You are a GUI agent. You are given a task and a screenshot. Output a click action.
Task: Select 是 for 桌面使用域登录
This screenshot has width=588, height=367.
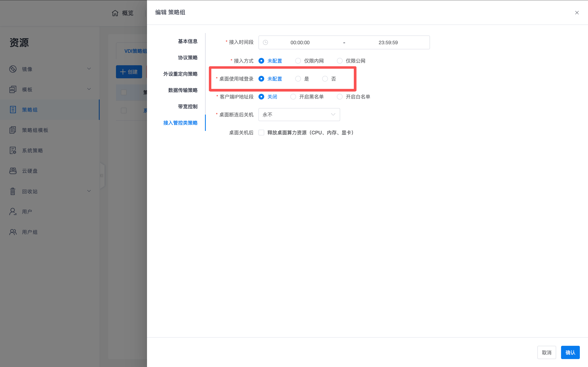click(298, 78)
